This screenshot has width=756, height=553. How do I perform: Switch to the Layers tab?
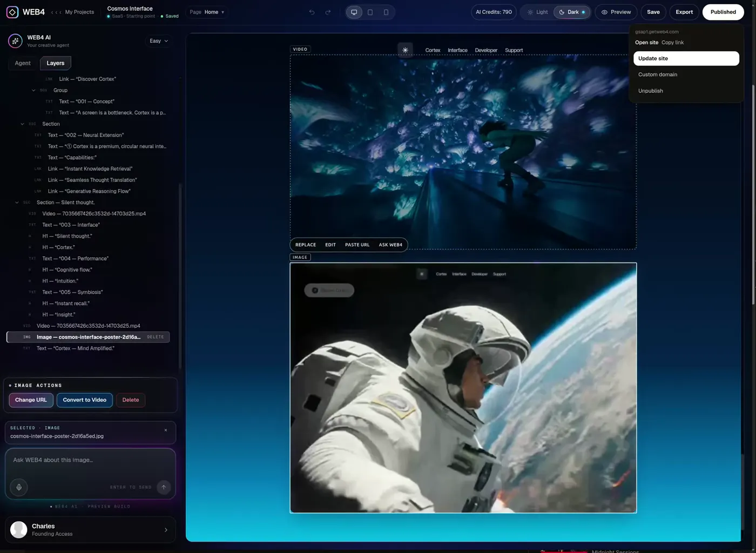(x=56, y=63)
